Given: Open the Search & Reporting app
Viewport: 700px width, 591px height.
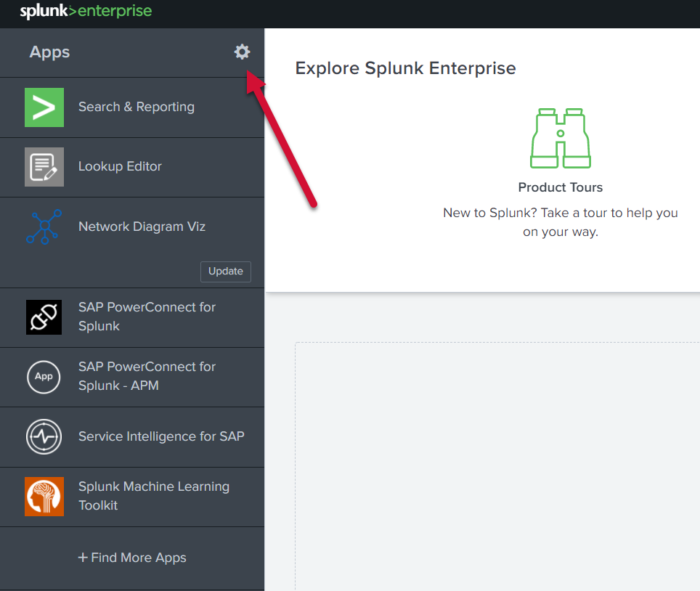Looking at the screenshot, I should coord(44,106).
